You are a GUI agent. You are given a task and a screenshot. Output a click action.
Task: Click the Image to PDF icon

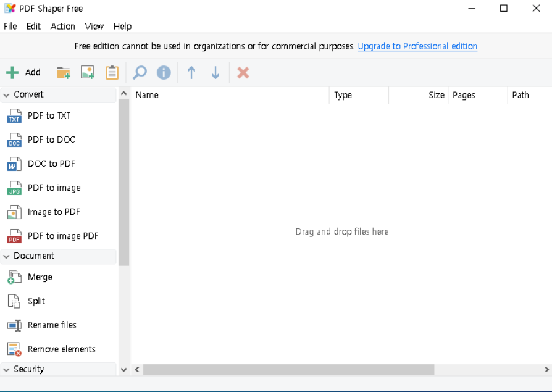tap(14, 212)
